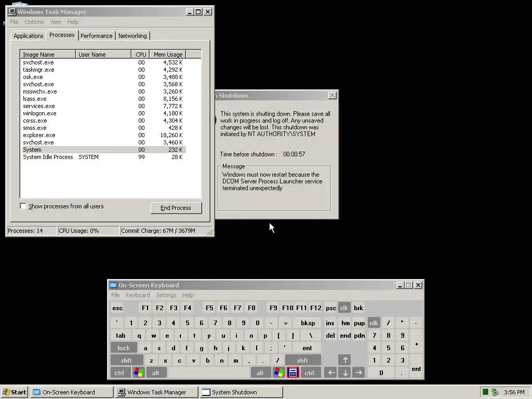This screenshot has height=399, width=532.
Task: Open the Start menu
Action: click(x=14, y=392)
